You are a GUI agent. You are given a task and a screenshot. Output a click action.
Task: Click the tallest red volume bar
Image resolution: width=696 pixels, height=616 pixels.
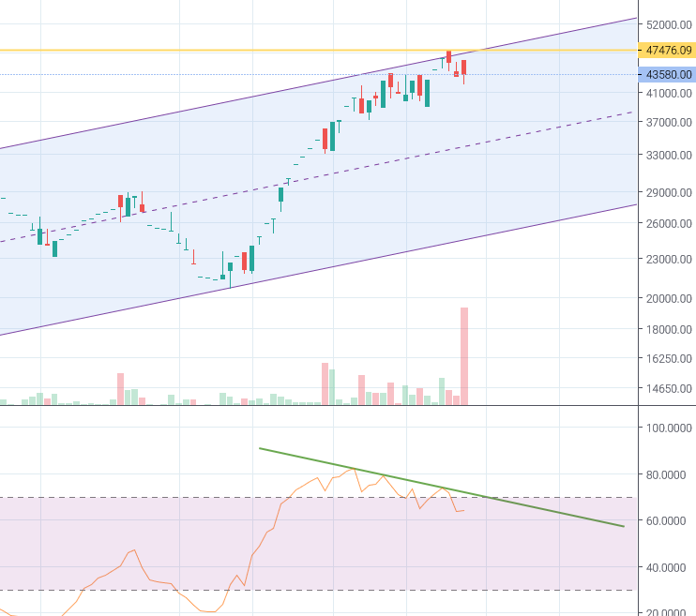464,356
